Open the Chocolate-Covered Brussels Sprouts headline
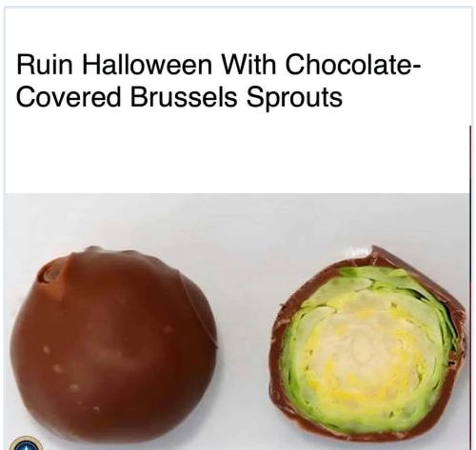 point(218,81)
